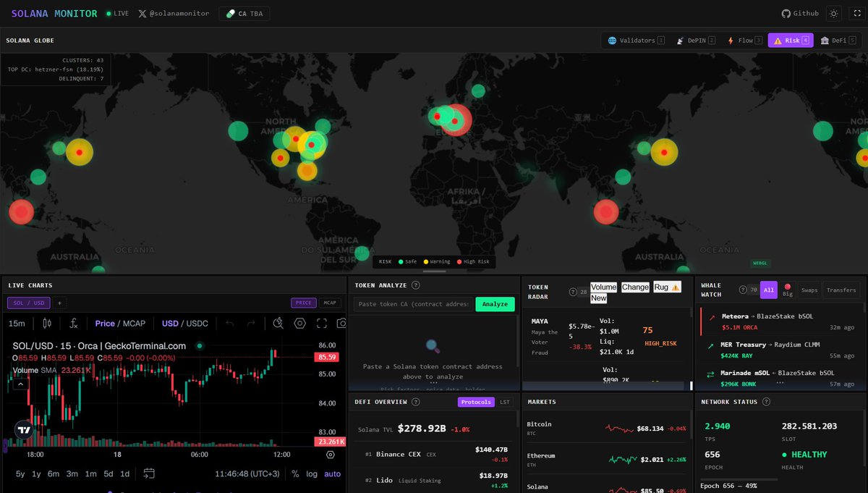The width and height of the screenshot is (868, 493).
Task: Sort Token Radar by Volume
Action: [x=604, y=287]
